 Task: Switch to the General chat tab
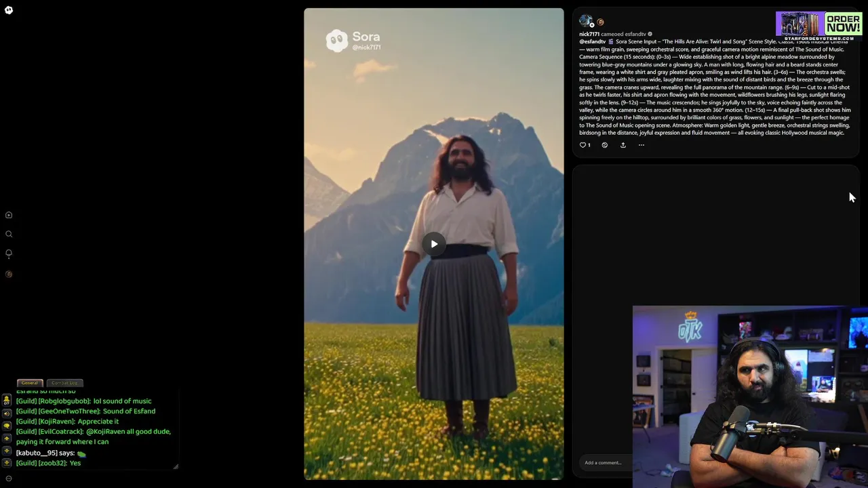click(30, 383)
